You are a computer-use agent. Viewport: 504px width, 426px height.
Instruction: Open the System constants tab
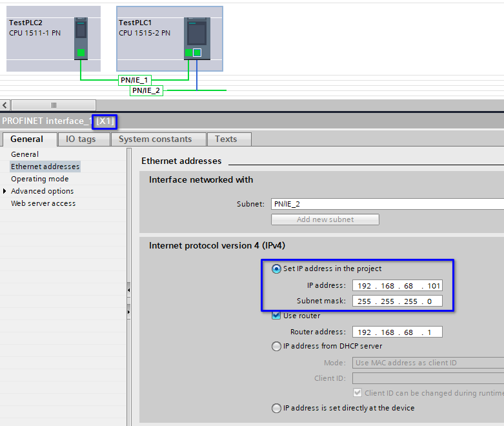click(x=158, y=139)
